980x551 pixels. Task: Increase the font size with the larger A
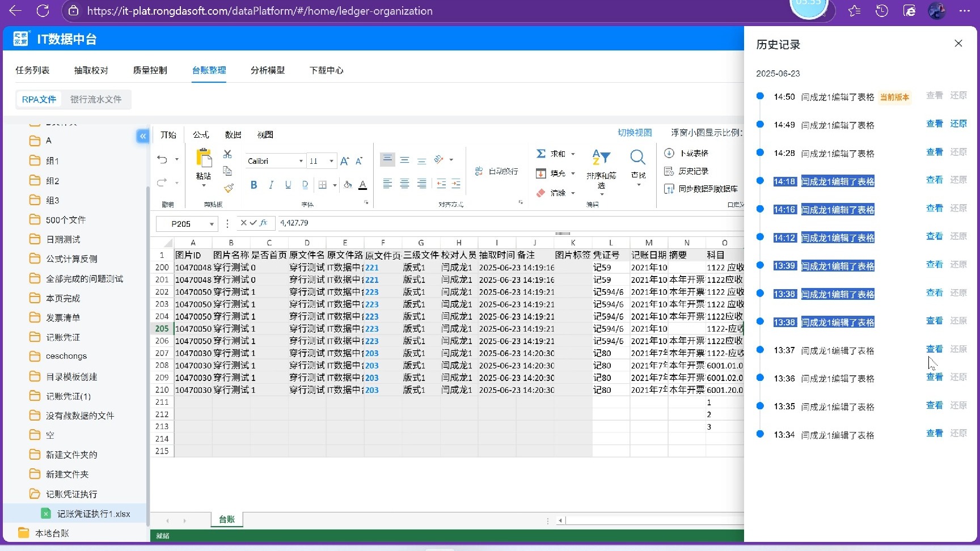(x=345, y=161)
